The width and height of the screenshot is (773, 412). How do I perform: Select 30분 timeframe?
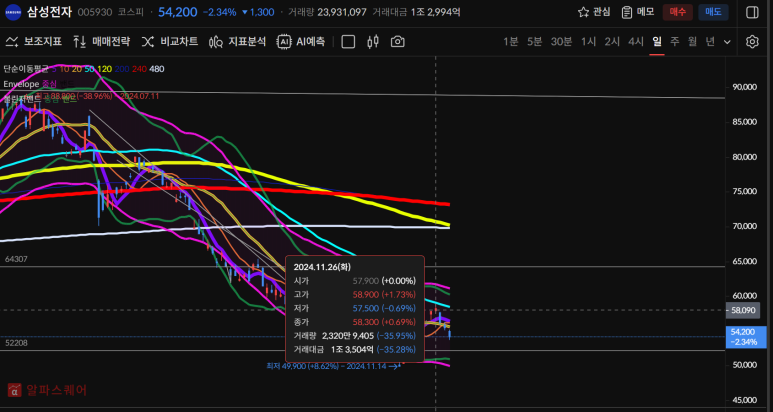pyautogui.click(x=561, y=42)
